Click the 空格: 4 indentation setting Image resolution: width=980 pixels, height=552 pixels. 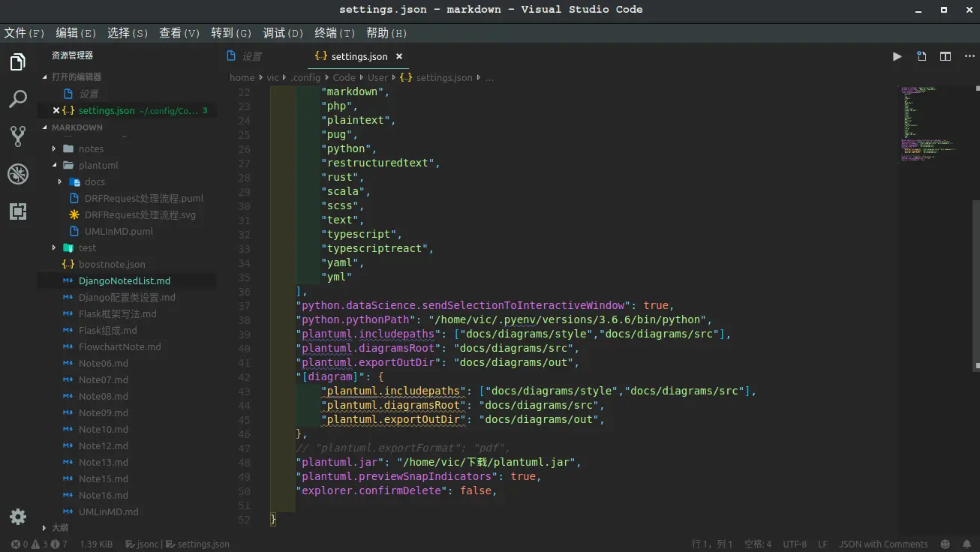[x=758, y=544]
